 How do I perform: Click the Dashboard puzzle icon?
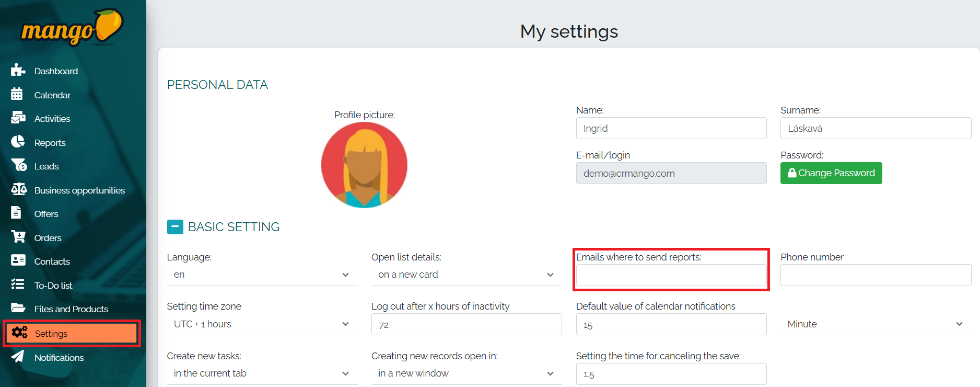pos(18,70)
